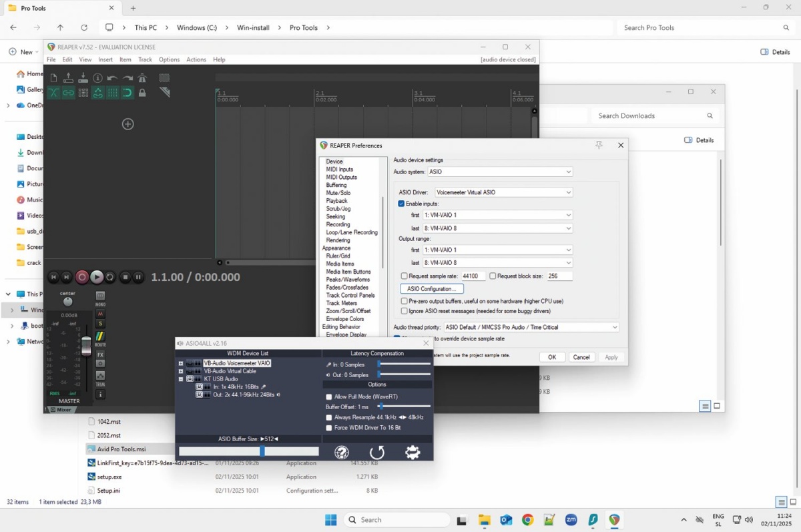Open Project Settings info icon in toolbar
Screen dimensions: 801x532
click(97, 78)
